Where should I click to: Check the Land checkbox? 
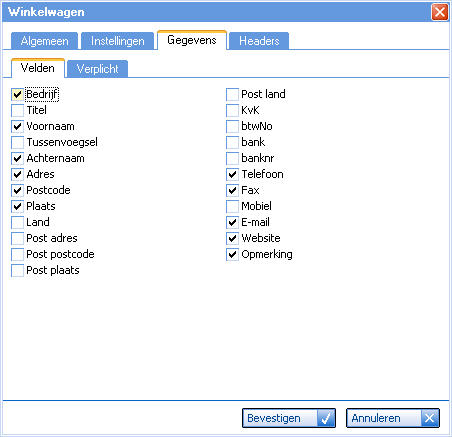pyautogui.click(x=17, y=222)
